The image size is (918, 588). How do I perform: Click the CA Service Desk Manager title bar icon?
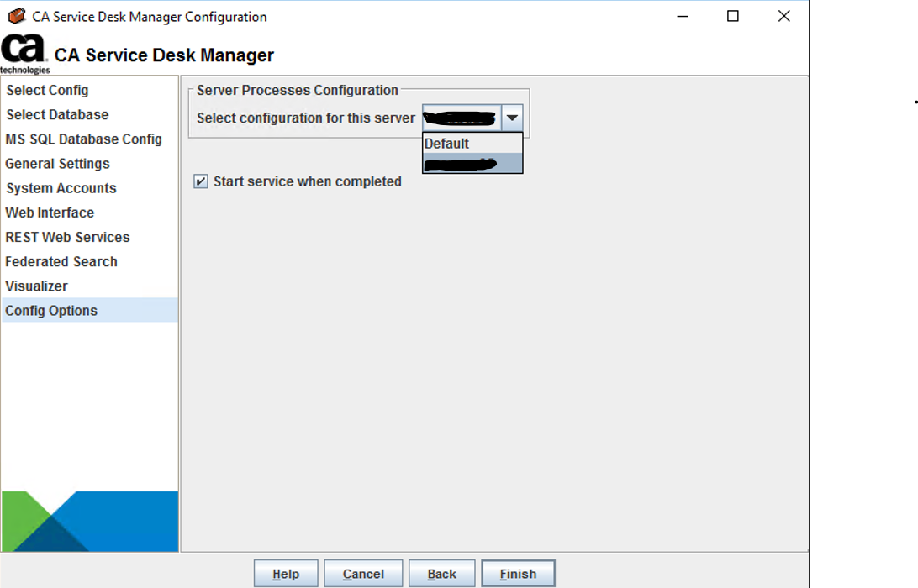pos(17,16)
